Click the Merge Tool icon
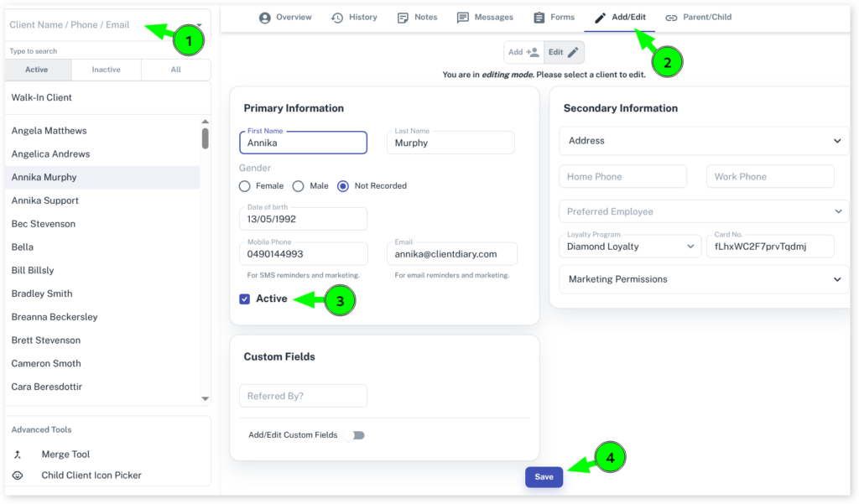 [x=18, y=455]
